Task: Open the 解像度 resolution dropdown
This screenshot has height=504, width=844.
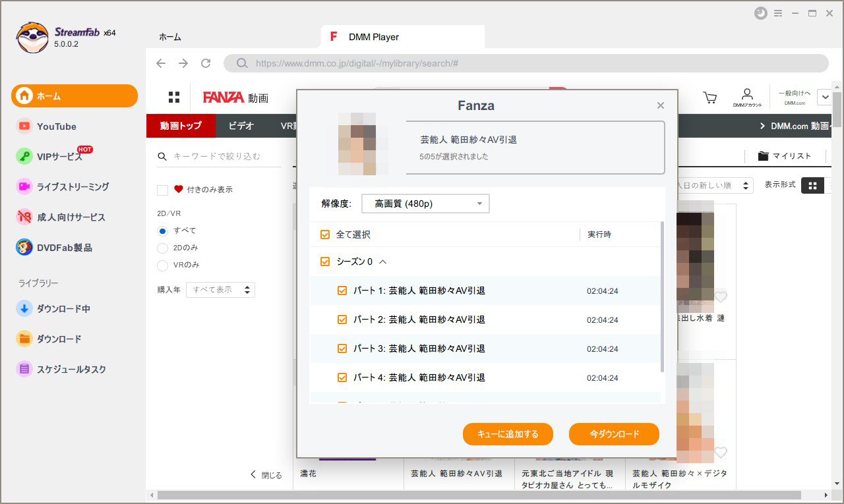Action: 425,204
